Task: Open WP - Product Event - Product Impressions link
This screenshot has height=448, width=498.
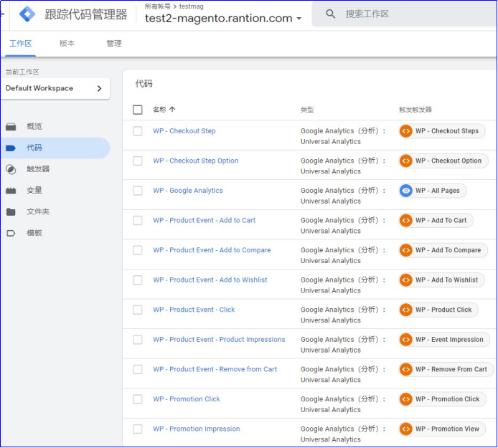Action: coord(219,340)
